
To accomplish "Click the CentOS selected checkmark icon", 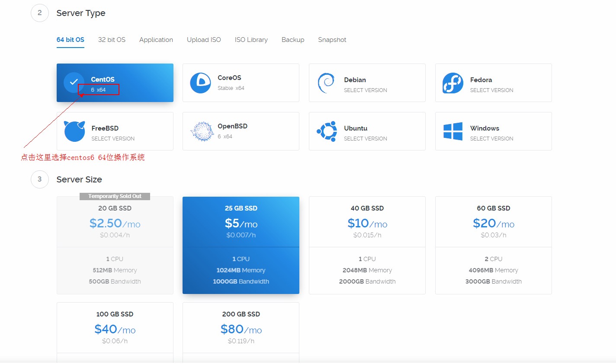I will tap(74, 82).
